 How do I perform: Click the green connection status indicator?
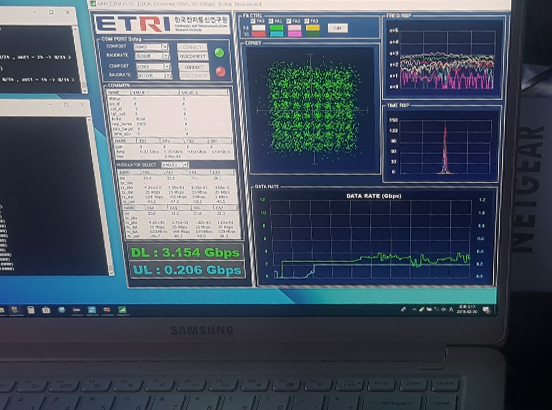219,53
